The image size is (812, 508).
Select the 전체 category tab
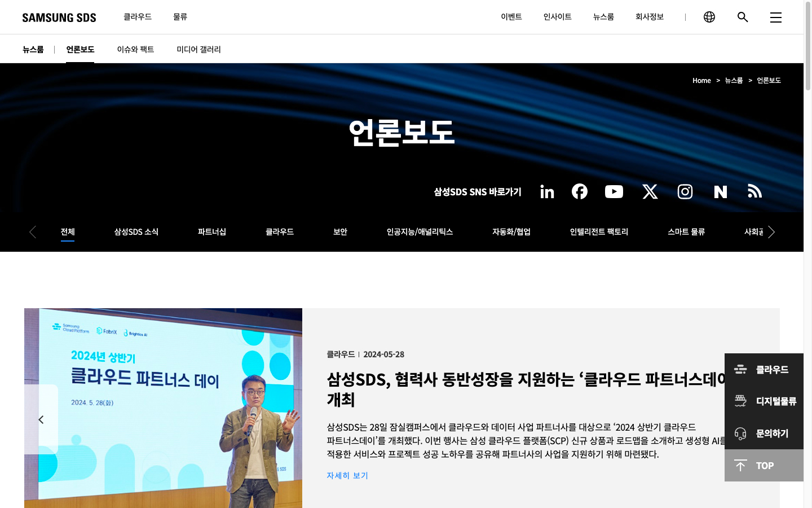(68, 232)
